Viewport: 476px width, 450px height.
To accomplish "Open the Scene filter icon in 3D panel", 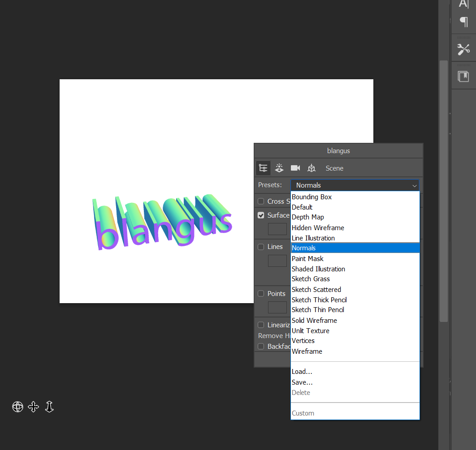I will coord(263,168).
